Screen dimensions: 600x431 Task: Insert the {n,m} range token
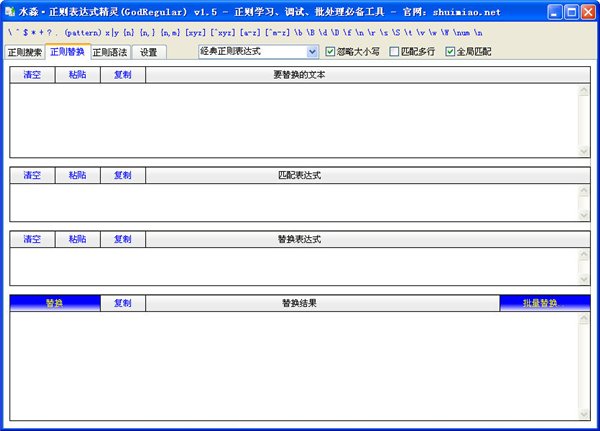[x=170, y=33]
